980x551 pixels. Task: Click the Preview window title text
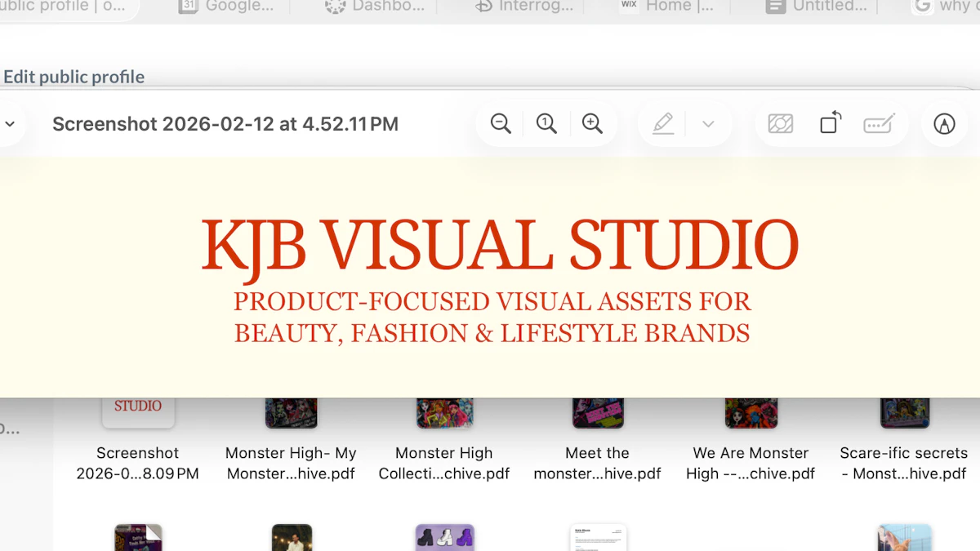click(x=225, y=124)
